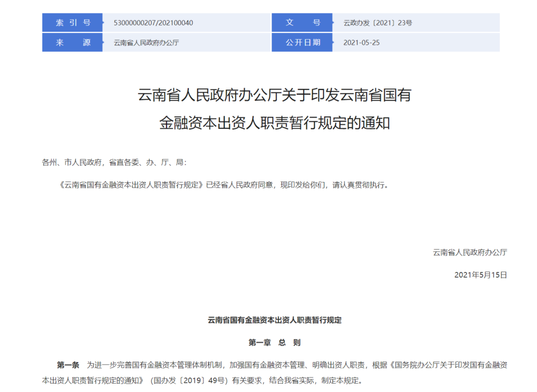Click the right-aligned signature 云南省人民政府办公厅
Image resolution: width=537 pixels, height=392 pixels.
pyautogui.click(x=470, y=253)
